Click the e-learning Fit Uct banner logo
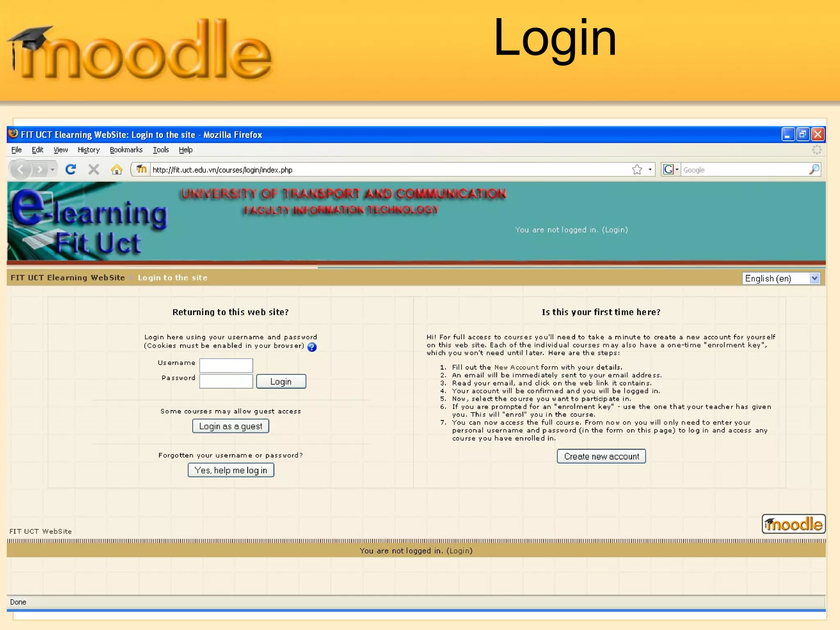The width and height of the screenshot is (840, 630). point(88,221)
